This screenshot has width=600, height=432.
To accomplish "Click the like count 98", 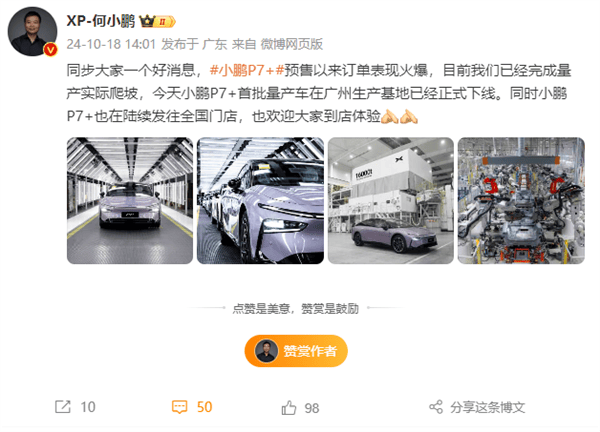I will coord(312,408).
